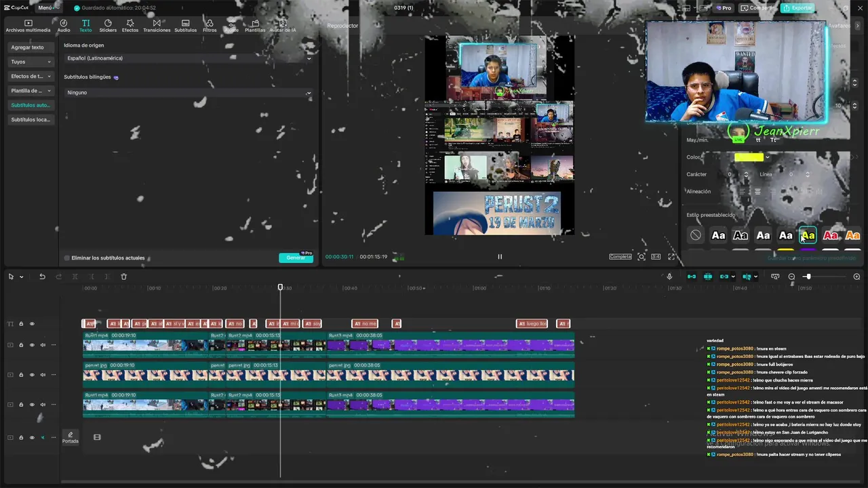The image size is (868, 488).
Task: Enter fullscreen player view
Action: [671, 257]
